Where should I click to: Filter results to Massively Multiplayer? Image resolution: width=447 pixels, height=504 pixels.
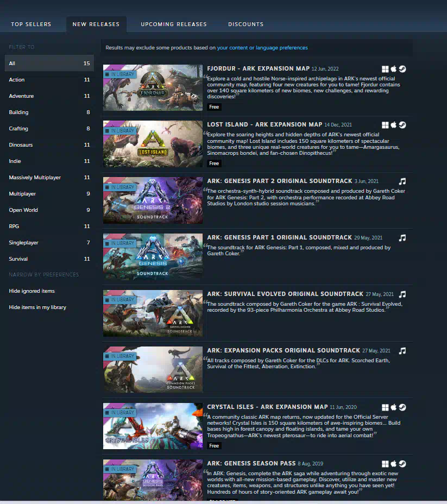click(49, 178)
